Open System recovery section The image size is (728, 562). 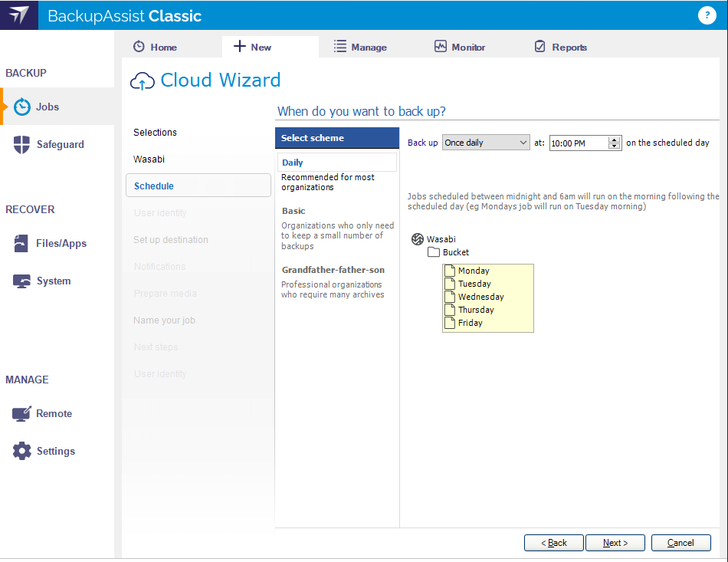pos(52,281)
